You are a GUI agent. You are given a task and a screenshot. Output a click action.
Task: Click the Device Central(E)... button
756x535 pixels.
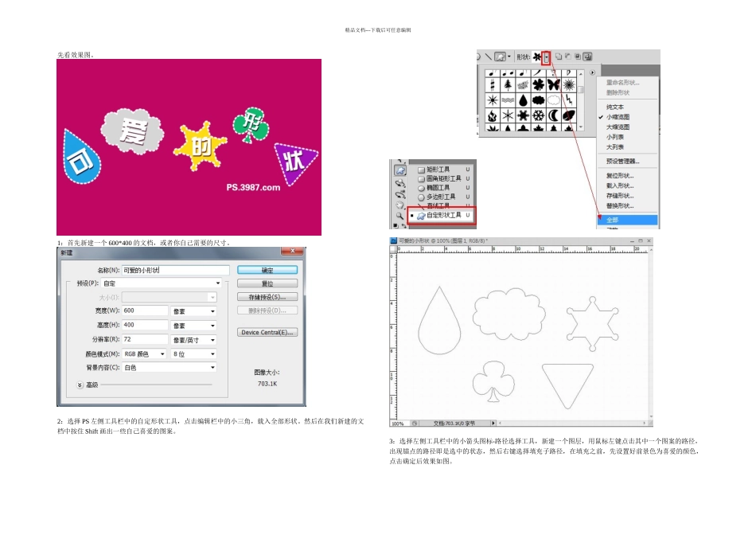coord(267,333)
